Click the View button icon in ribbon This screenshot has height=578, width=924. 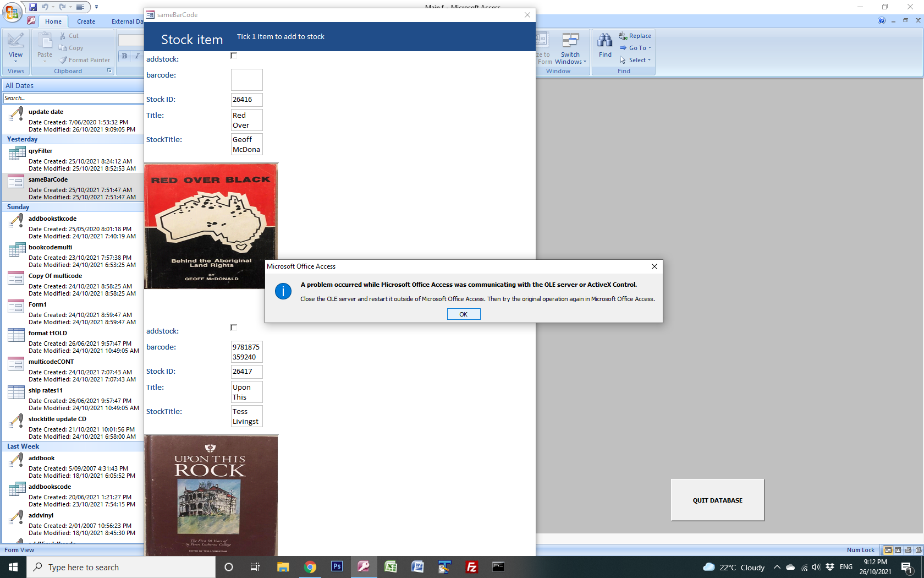click(x=15, y=41)
